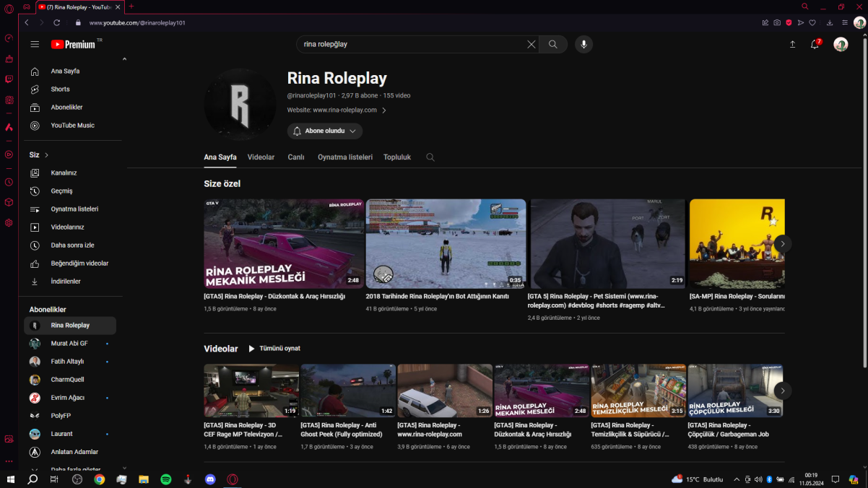
Task: Reload the page with the refresh icon
Action: click(x=57, y=22)
